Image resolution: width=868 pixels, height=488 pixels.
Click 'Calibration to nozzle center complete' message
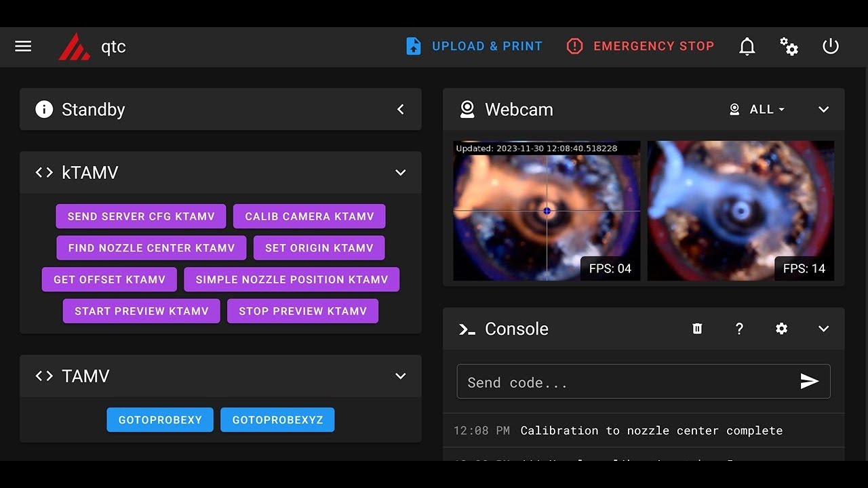coord(652,430)
